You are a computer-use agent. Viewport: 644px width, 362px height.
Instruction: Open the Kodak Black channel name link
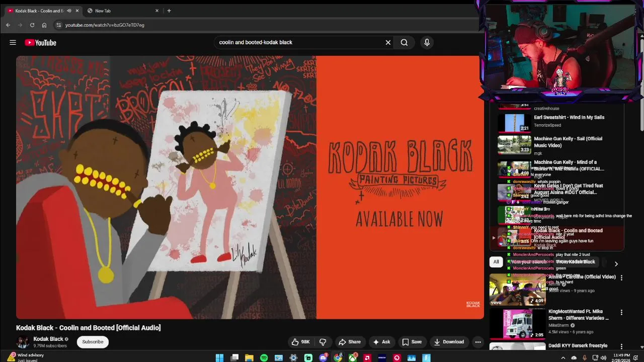(48, 339)
